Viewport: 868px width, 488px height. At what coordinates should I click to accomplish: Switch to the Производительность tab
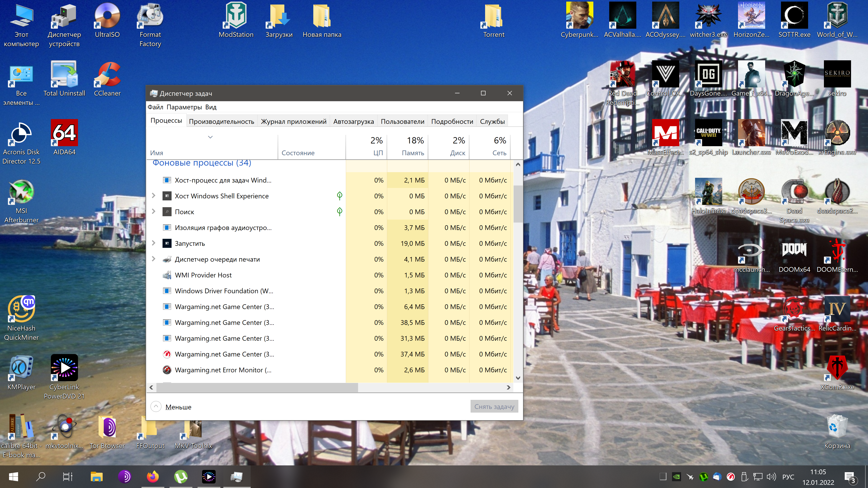[221, 121]
